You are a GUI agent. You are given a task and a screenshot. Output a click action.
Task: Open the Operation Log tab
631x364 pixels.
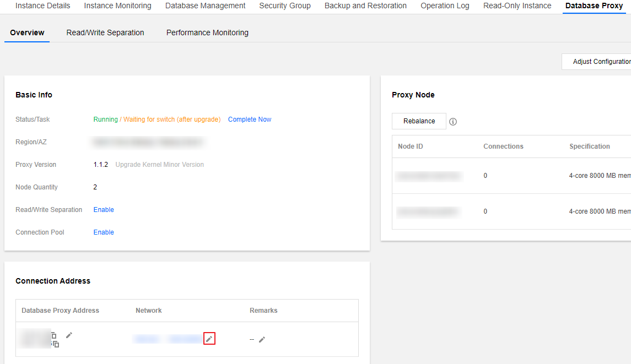pos(445,6)
